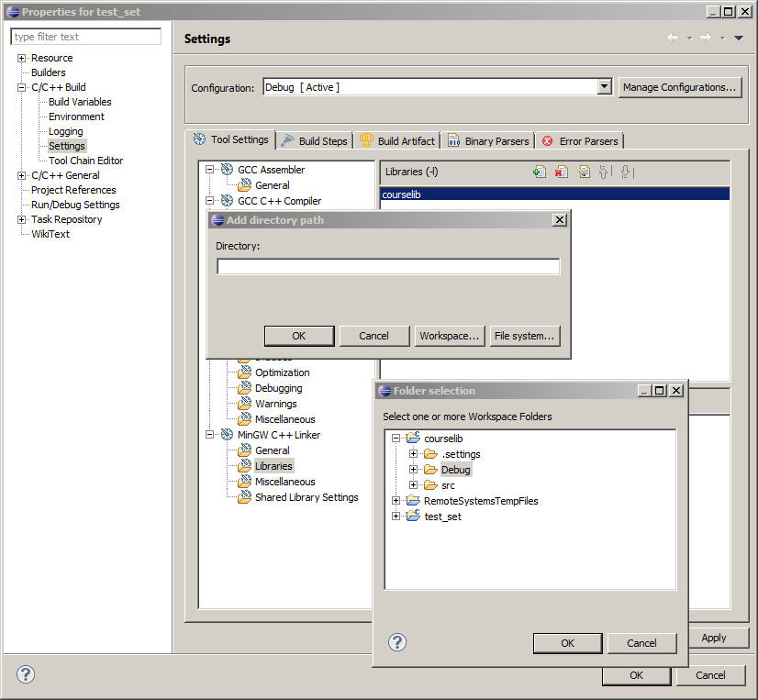Click the Move Up arrow icon
The width and height of the screenshot is (758, 700).
(605, 172)
